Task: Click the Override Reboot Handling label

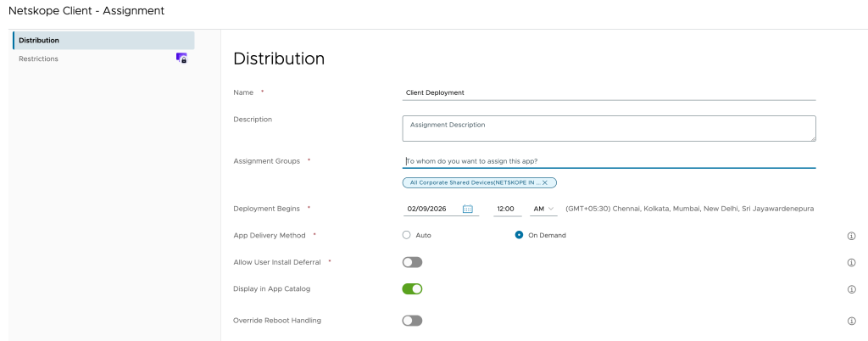Action: 277,321
